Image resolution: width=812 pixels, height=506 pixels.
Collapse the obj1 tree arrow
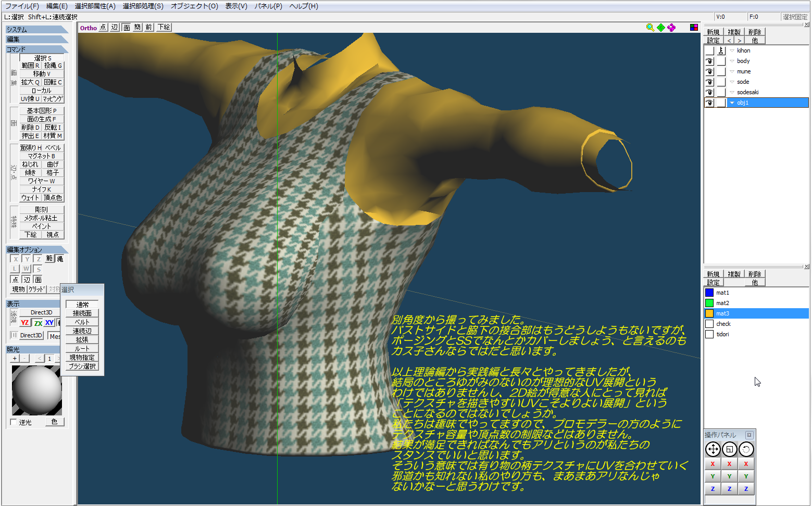pyautogui.click(x=732, y=103)
